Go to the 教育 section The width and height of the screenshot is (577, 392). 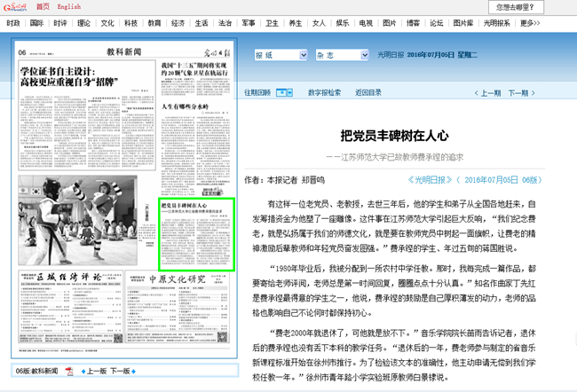[x=154, y=22]
